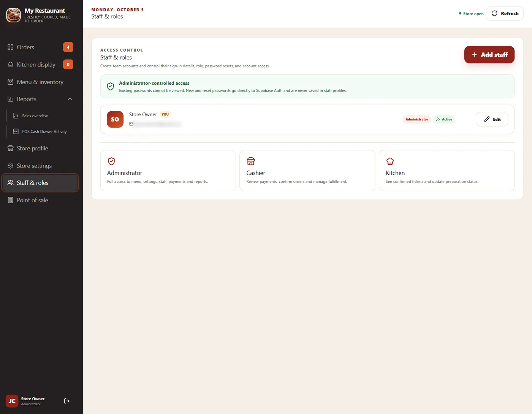This screenshot has height=414, width=532.
Task: Click the shield icon on Administrator card
Action: 111,161
